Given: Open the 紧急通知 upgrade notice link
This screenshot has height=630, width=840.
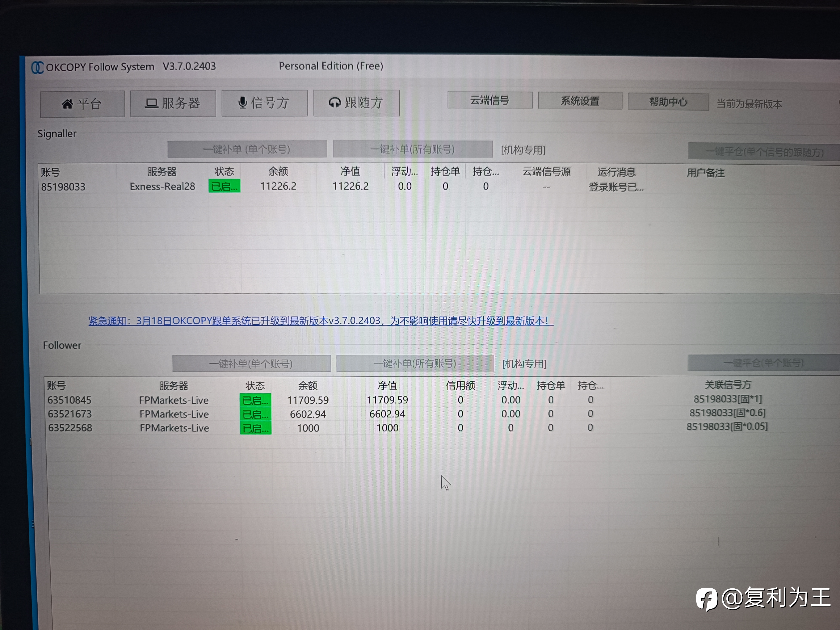Looking at the screenshot, I should [321, 321].
